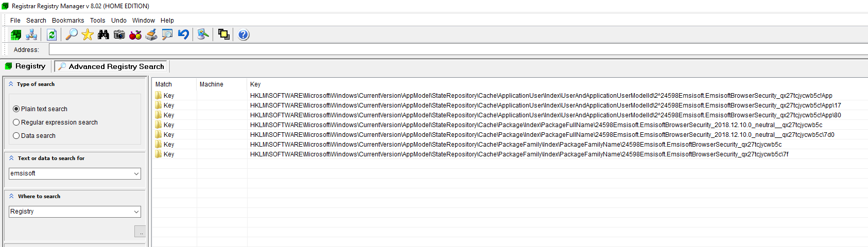Open the Search menu
This screenshot has width=868, height=247.
point(36,21)
